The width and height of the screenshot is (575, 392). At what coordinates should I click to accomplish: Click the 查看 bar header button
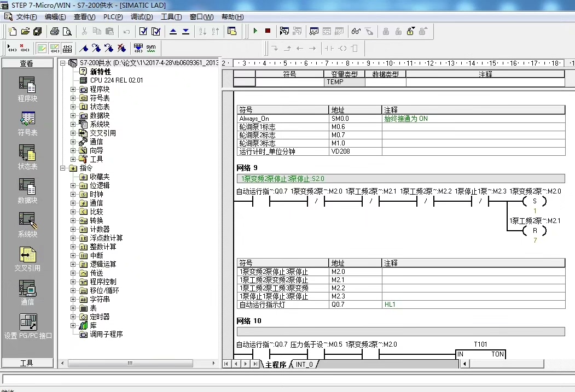(27, 63)
